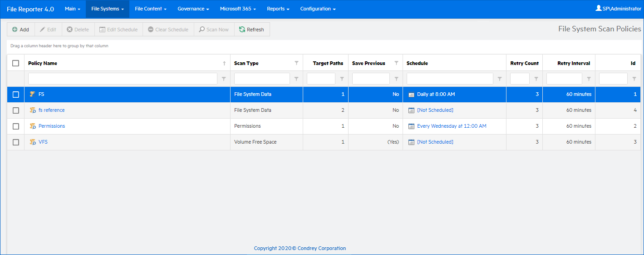This screenshot has width=644, height=255.
Task: Expand the Configuration menu
Action: pos(318,9)
